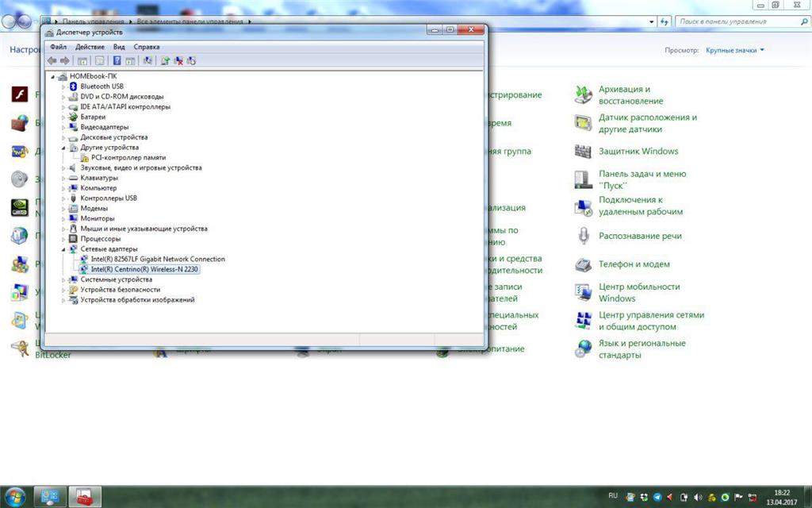The height and width of the screenshot is (508, 812).
Task: Open Архивация и восстановление in Control Panel
Action: pyautogui.click(x=630, y=95)
